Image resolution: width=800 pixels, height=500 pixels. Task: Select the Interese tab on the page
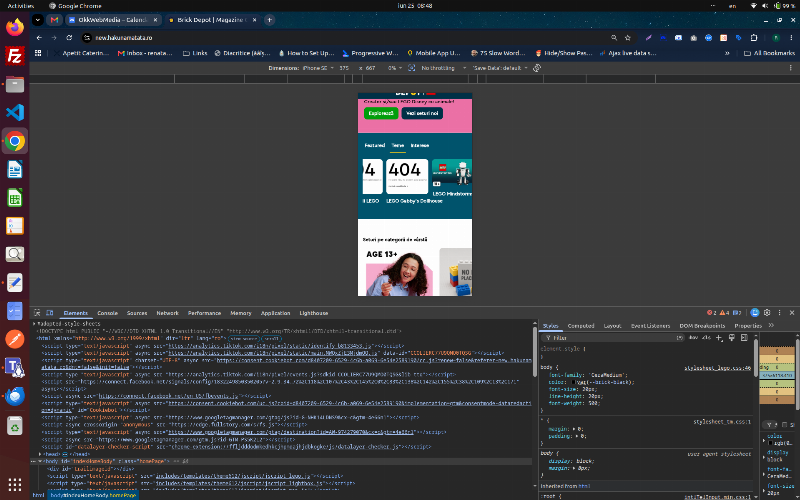coord(420,145)
